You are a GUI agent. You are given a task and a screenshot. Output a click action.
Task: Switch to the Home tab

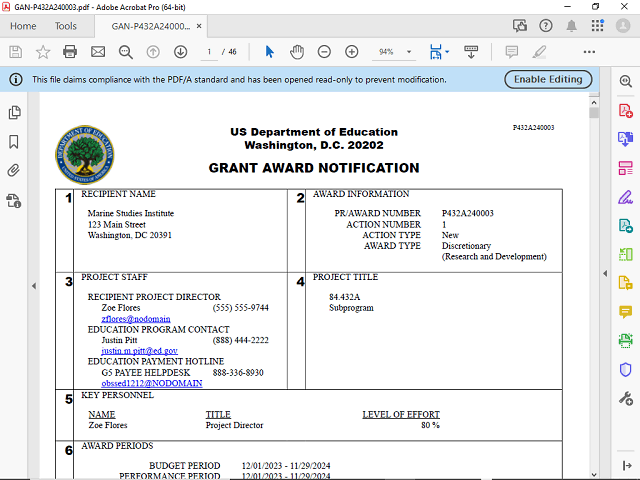22,26
